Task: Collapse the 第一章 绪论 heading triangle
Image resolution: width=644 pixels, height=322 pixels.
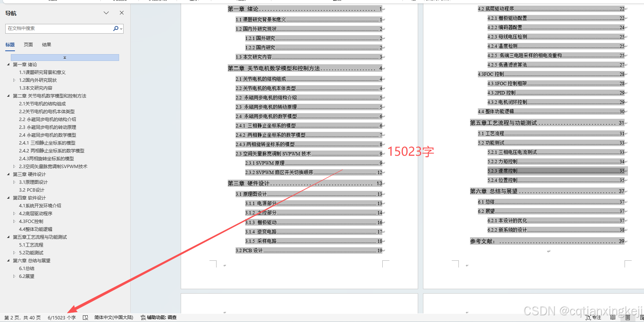Action: [x=8, y=64]
